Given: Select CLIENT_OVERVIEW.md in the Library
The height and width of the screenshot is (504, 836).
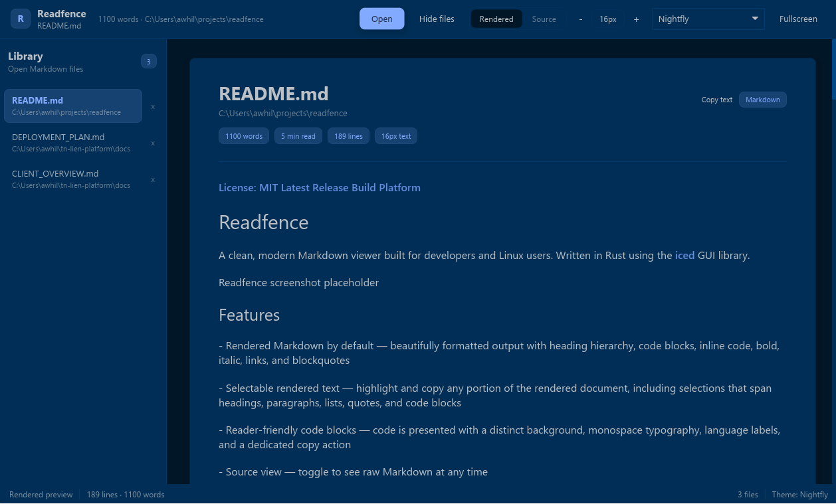Looking at the screenshot, I should (73, 179).
